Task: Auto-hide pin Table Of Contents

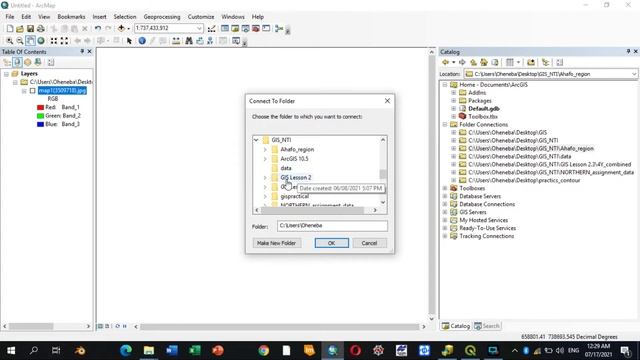Action: (82, 51)
